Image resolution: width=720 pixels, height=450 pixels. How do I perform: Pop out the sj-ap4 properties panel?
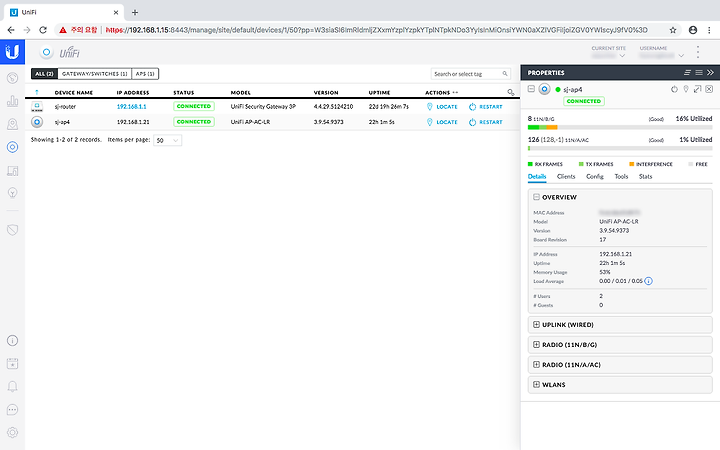click(x=698, y=89)
